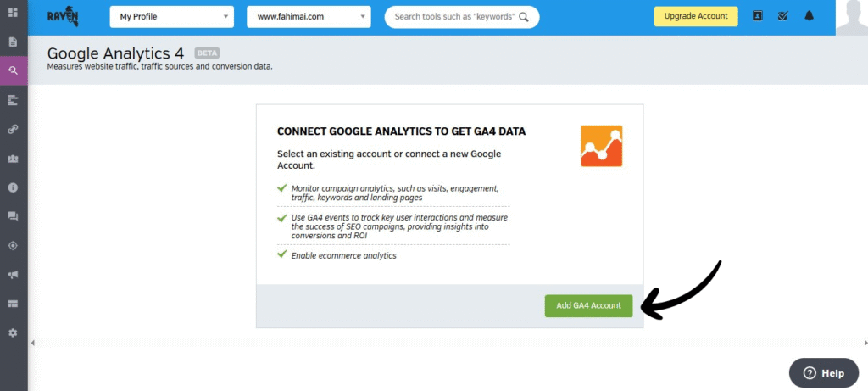Viewport: 868px width, 391px height.
Task: Click the Upgrade Account button
Action: 695,16
